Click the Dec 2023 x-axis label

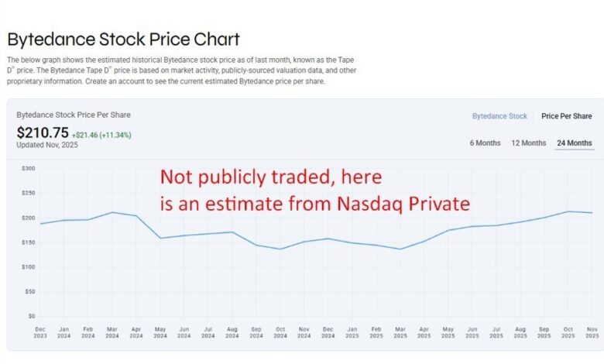[41, 331]
